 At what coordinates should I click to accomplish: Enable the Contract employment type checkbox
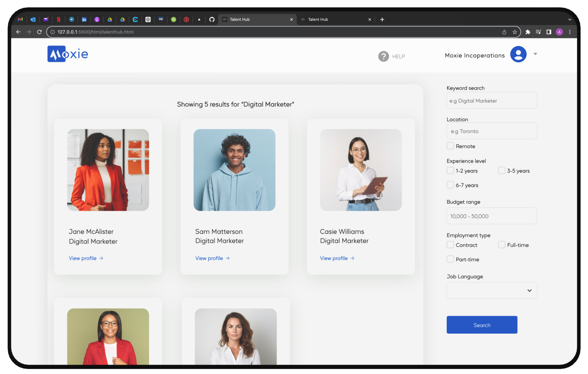[450, 245]
